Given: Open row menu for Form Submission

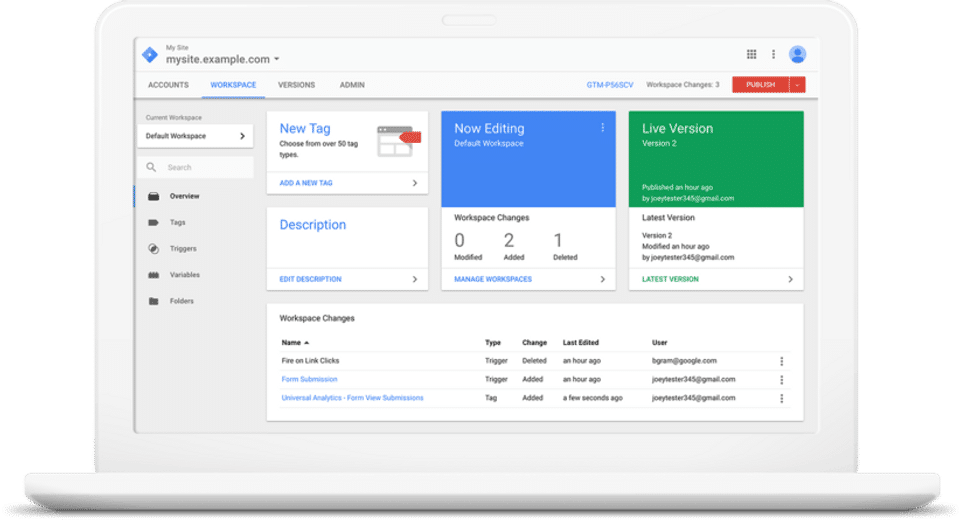Looking at the screenshot, I should tap(781, 380).
